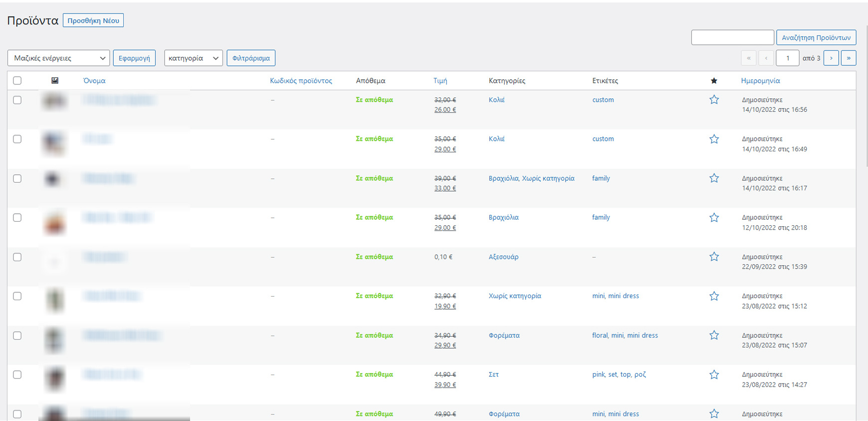
Task: Tick the select-all checkbox in header
Action: [17, 80]
